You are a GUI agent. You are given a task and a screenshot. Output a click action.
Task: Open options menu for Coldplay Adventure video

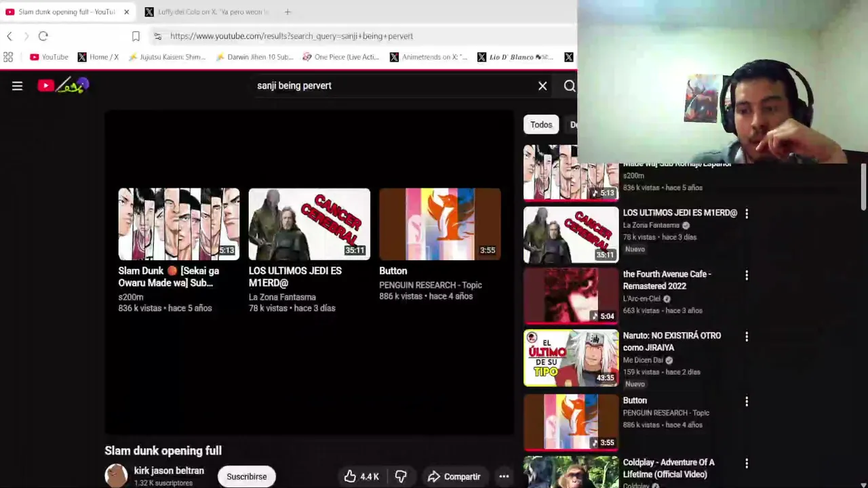(747, 464)
